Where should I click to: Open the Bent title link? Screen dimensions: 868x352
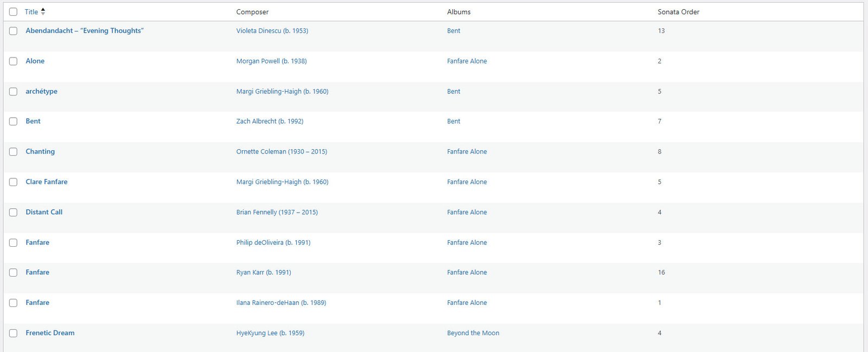click(33, 121)
